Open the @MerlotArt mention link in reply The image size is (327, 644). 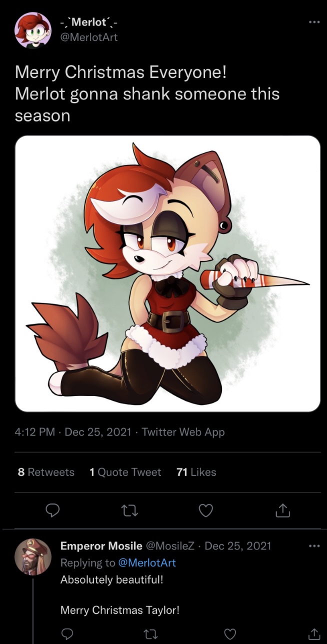(x=147, y=562)
